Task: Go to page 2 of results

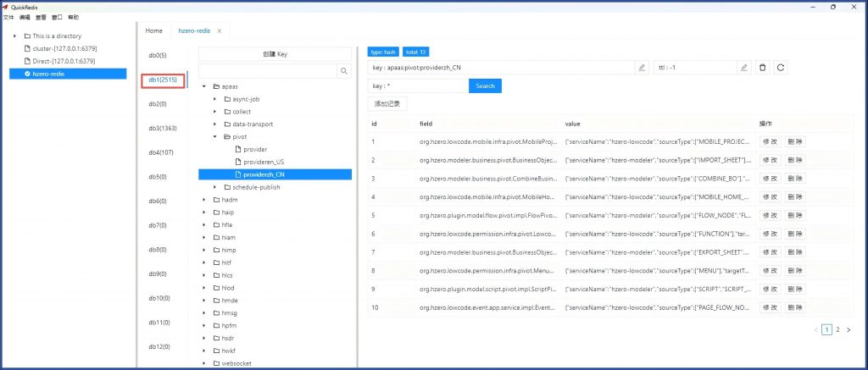Action: click(x=837, y=329)
